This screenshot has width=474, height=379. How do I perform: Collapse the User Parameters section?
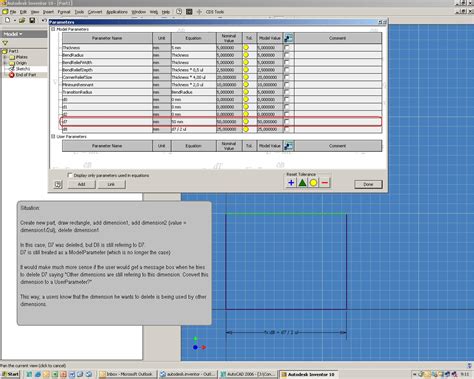(53, 136)
